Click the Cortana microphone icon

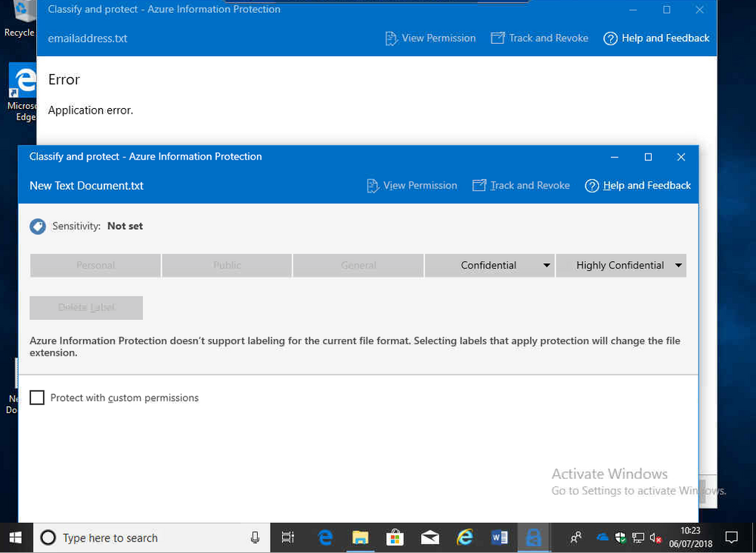255,538
